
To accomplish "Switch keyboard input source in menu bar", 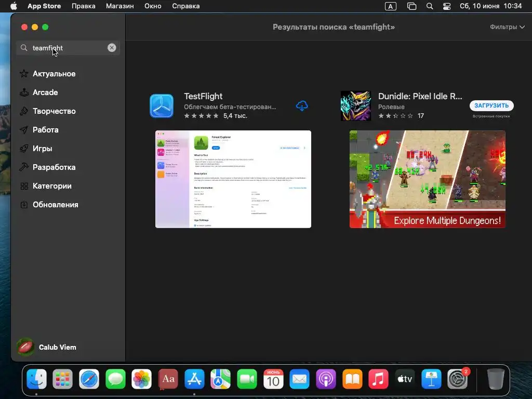I will (391, 6).
